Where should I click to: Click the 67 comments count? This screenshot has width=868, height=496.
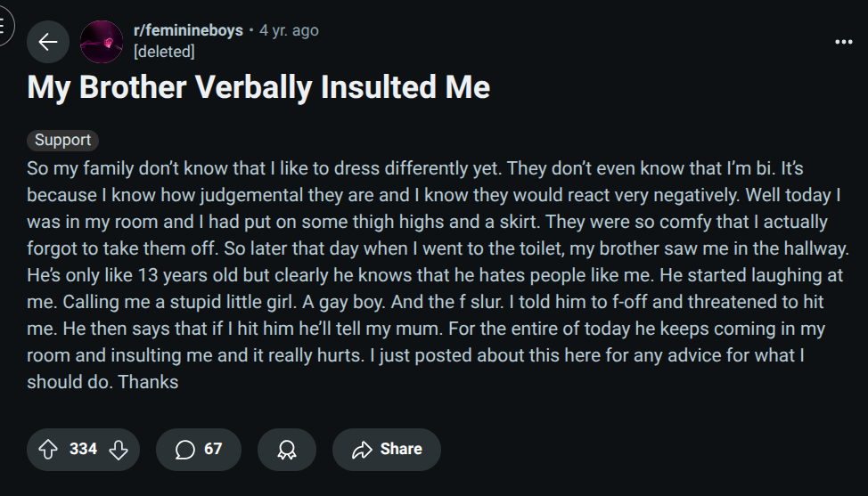coord(213,449)
